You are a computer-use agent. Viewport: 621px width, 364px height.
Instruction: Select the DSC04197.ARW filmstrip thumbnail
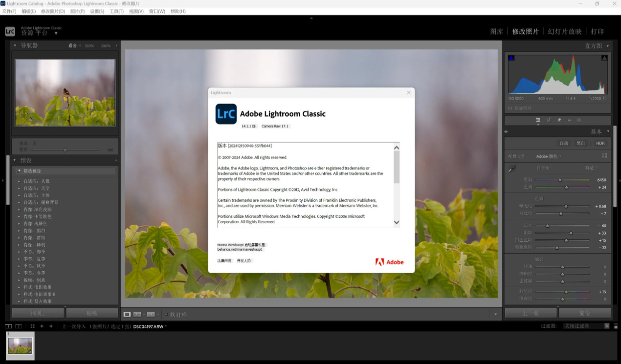(x=20, y=345)
